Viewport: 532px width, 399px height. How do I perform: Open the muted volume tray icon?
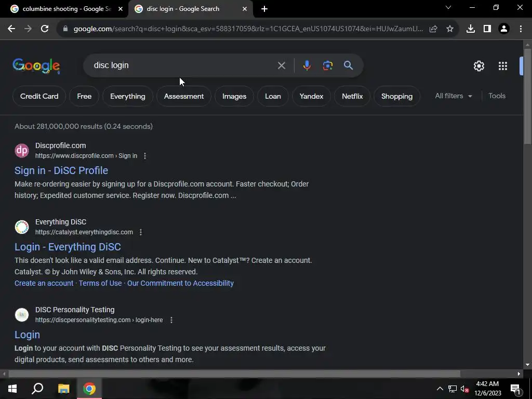point(465,389)
